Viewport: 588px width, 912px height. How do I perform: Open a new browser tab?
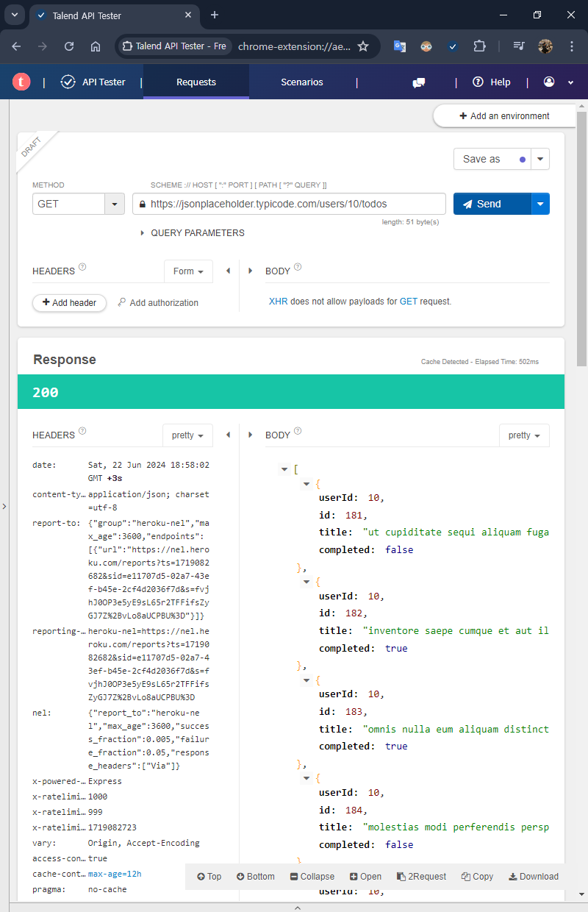click(x=215, y=15)
